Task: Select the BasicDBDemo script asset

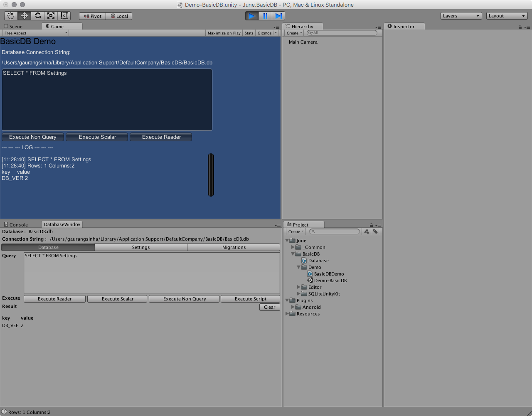Action: click(x=325, y=274)
